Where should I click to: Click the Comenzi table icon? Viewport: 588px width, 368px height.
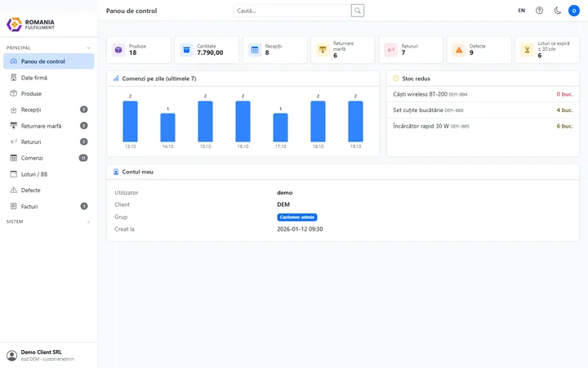14,158
